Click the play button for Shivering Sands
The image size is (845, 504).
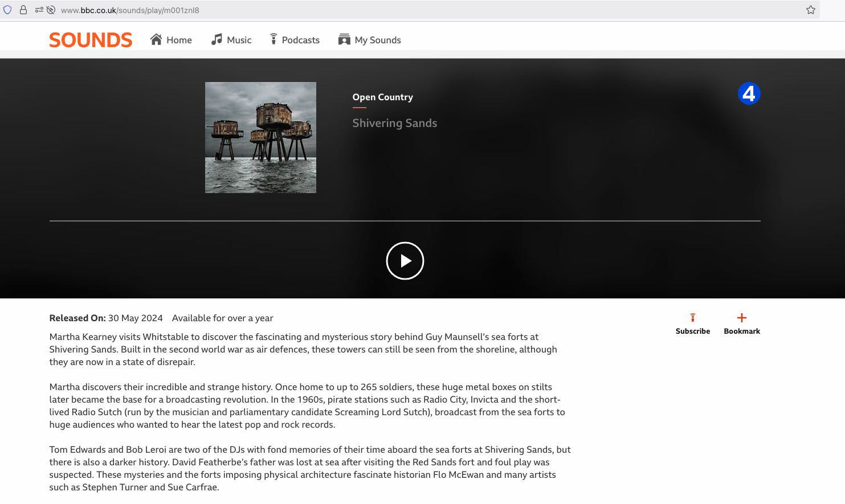click(405, 261)
